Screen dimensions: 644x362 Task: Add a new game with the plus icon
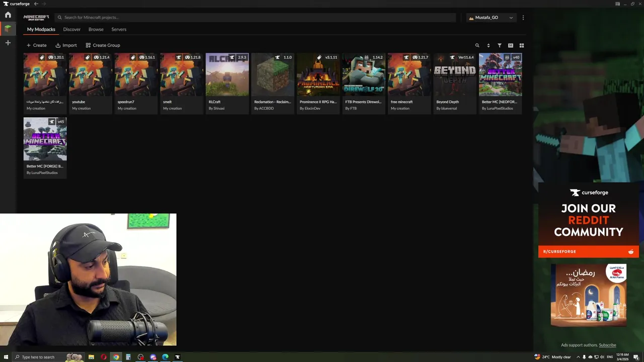click(x=8, y=43)
